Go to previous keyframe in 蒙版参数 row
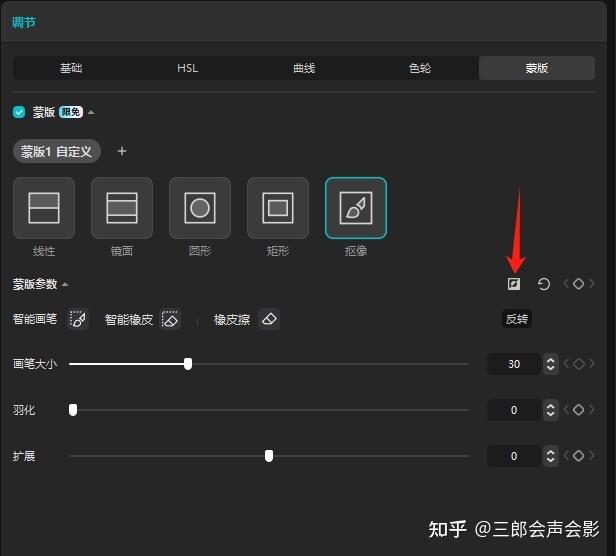This screenshot has height=556, width=616. pos(566,283)
